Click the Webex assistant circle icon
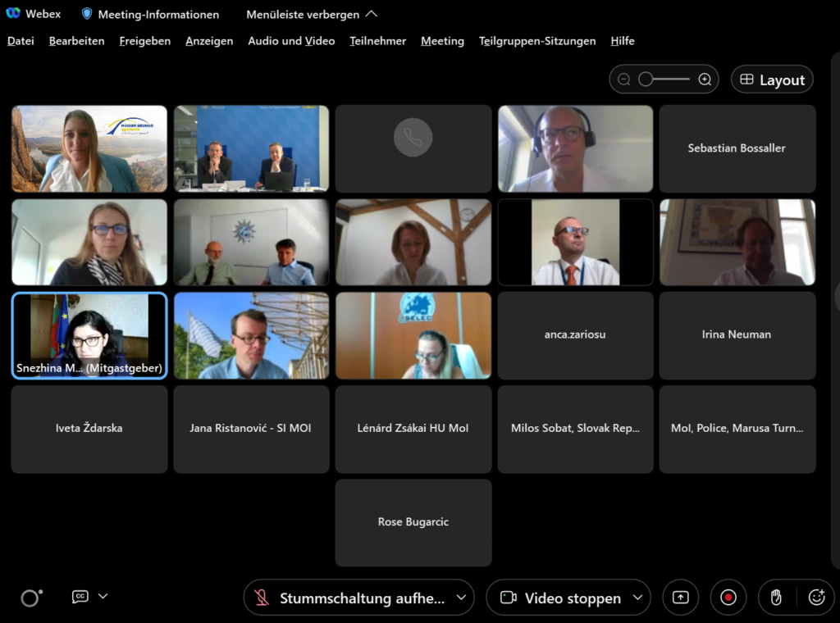Screen dimensions: 840x623 pyautogui.click(x=30, y=598)
